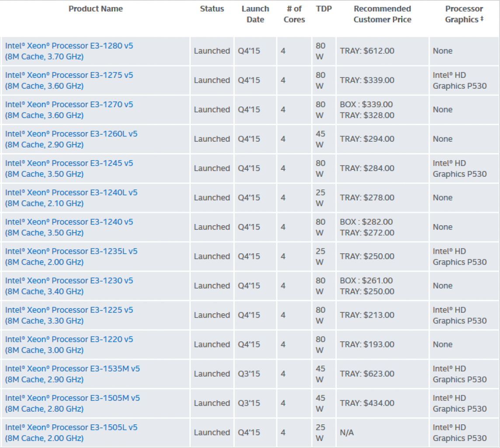Select the Recommended Customer Price header
Screen dimensions: 500x448
tap(382, 14)
